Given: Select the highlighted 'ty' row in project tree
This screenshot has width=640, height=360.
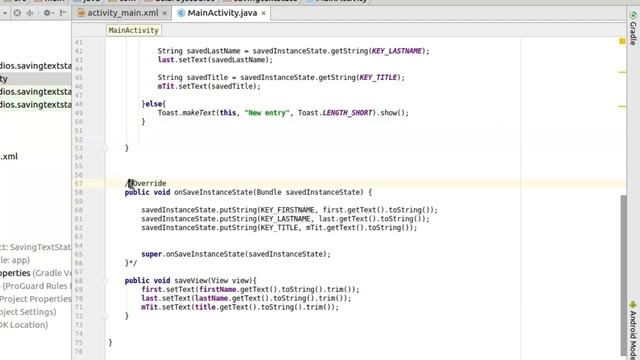Looking at the screenshot, I should [x=36, y=79].
